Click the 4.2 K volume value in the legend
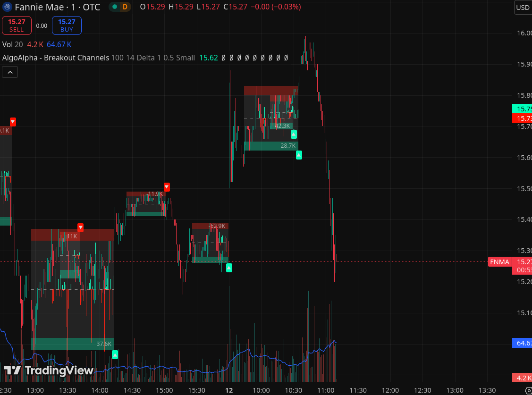The width and height of the screenshot is (532, 395). coord(35,44)
